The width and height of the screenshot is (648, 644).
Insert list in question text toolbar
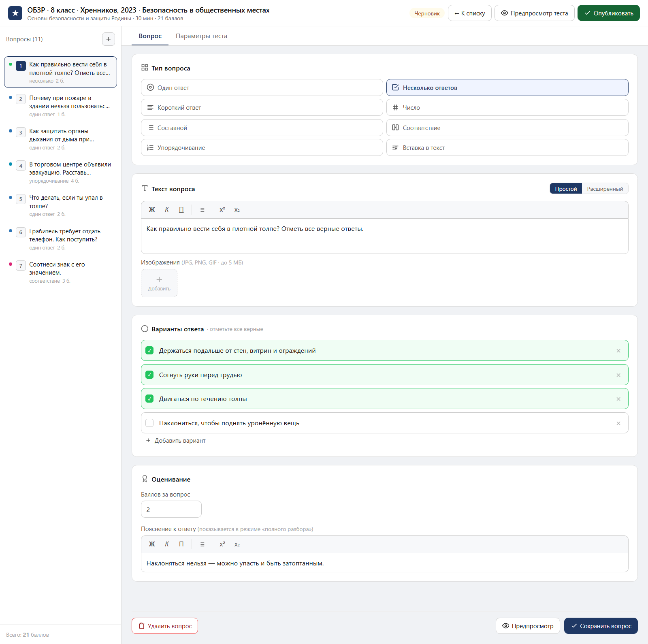click(202, 210)
